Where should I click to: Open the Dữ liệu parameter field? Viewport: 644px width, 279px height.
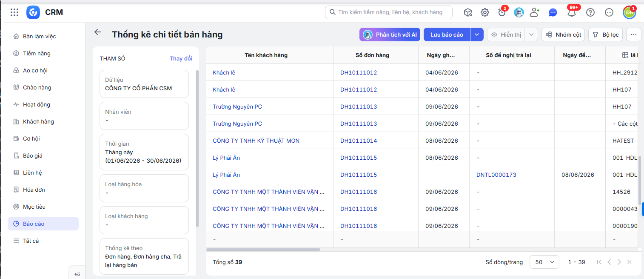coord(144,84)
